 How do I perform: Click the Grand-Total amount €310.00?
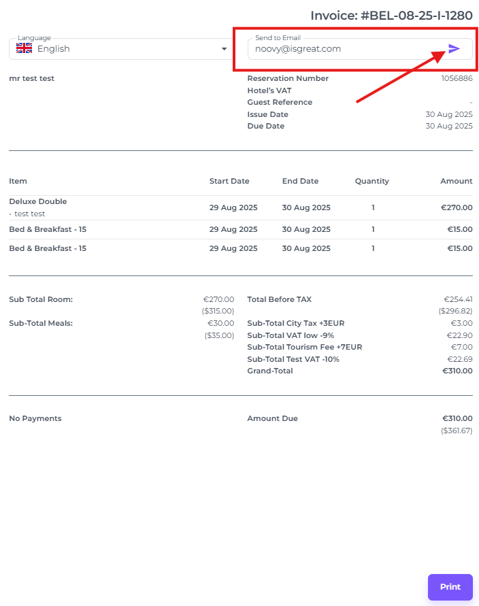pyautogui.click(x=457, y=371)
